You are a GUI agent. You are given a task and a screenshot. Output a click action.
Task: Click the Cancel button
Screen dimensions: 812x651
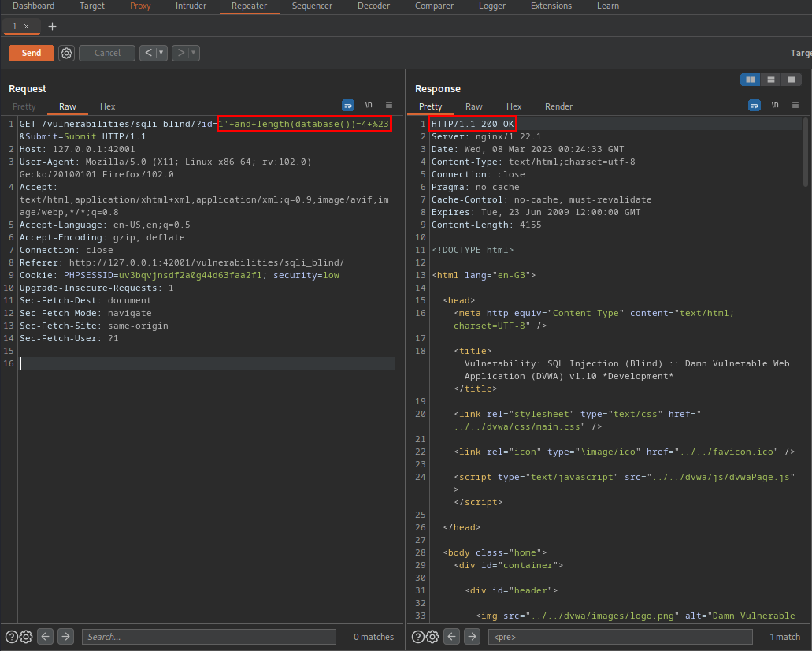pos(107,53)
